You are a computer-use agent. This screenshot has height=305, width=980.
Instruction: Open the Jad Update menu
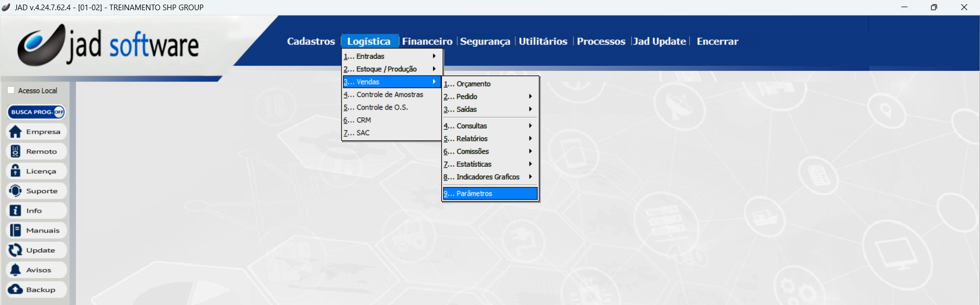tap(659, 41)
